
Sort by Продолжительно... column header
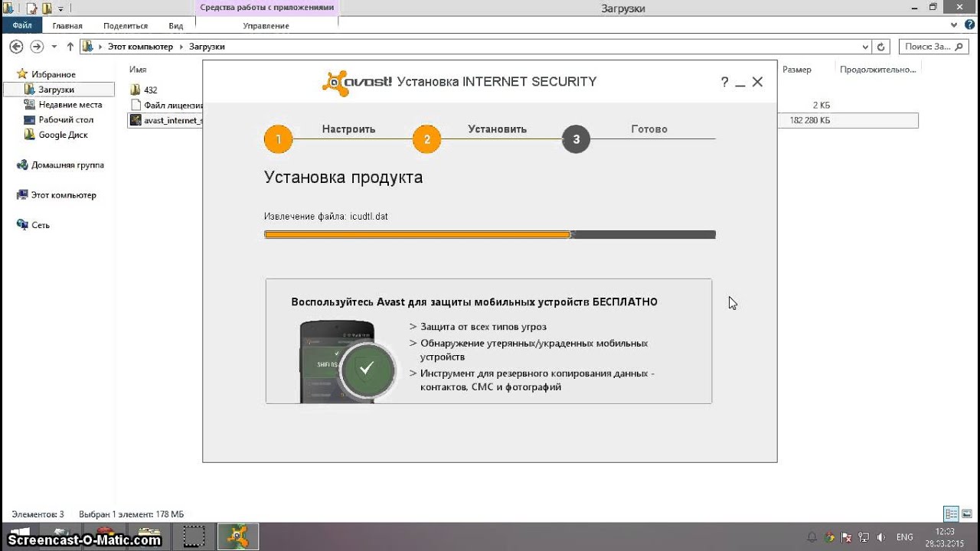[877, 69]
